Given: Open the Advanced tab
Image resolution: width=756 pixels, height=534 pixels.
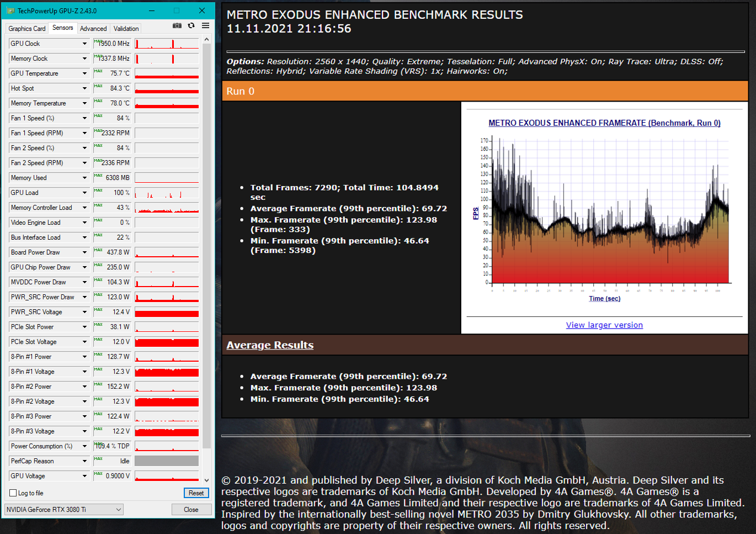Looking at the screenshot, I should 93,29.
